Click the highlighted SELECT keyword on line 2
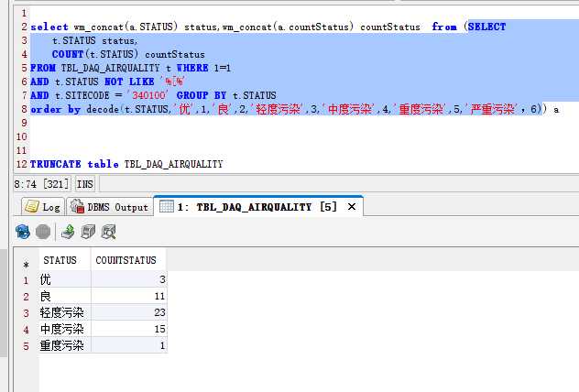 tap(486, 27)
